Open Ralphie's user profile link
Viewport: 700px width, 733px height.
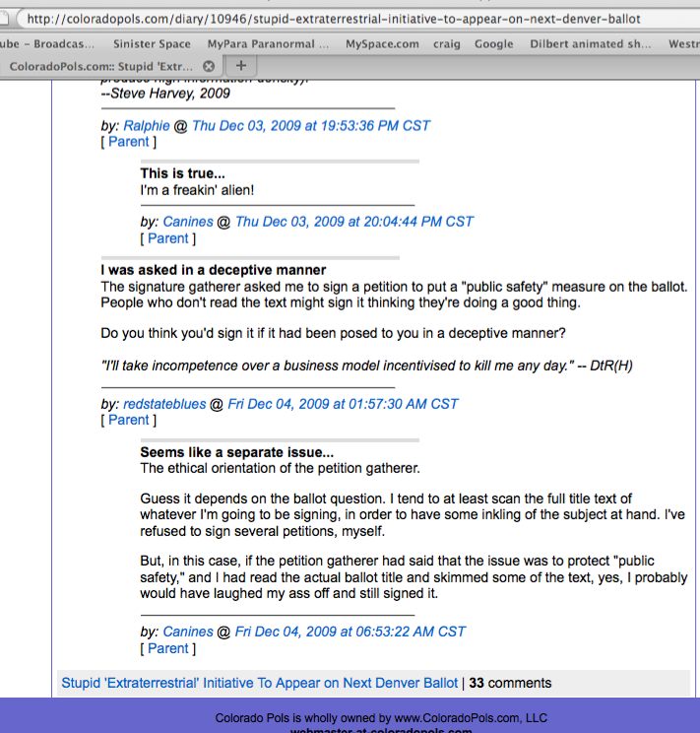tap(146, 126)
